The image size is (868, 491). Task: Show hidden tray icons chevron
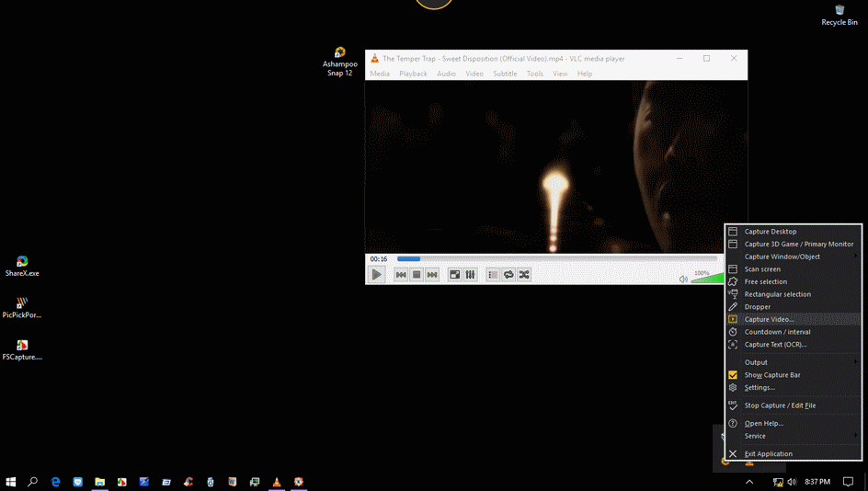pyautogui.click(x=749, y=482)
